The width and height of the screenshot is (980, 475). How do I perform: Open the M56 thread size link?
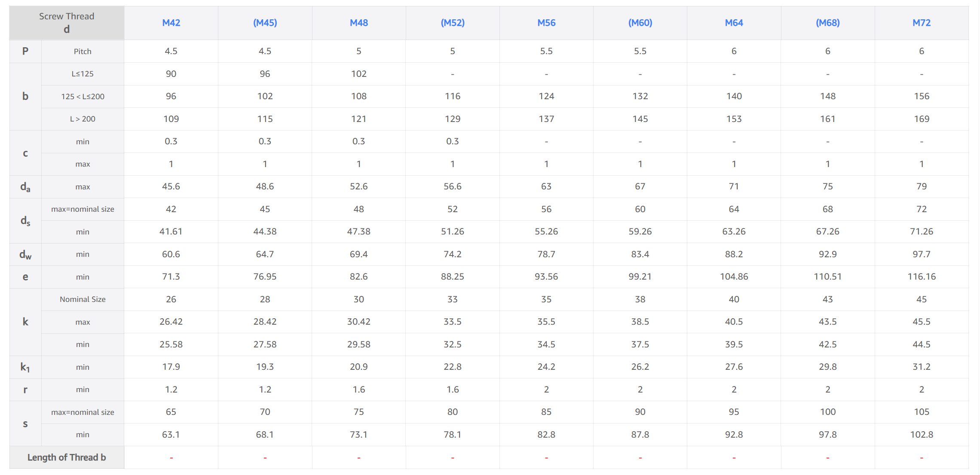tap(546, 23)
